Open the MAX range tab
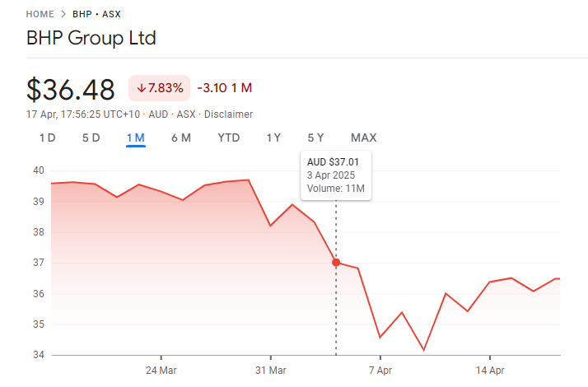 coord(363,138)
